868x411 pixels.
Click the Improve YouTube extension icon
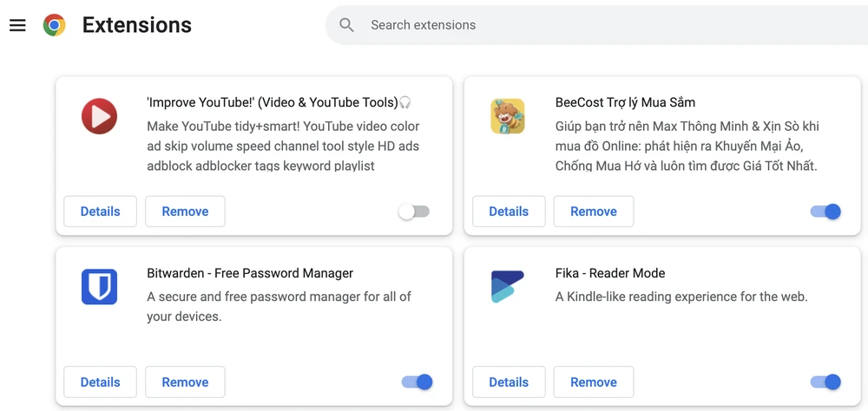coord(99,116)
